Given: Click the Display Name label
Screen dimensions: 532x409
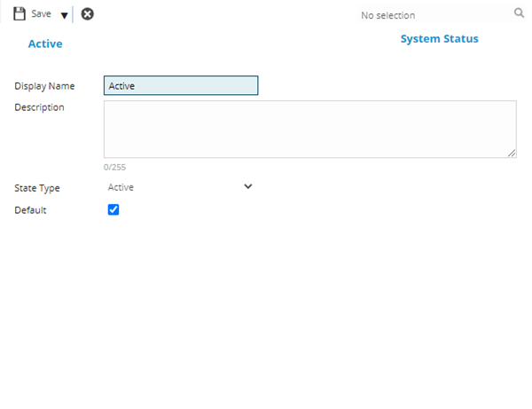Looking at the screenshot, I should (44, 86).
